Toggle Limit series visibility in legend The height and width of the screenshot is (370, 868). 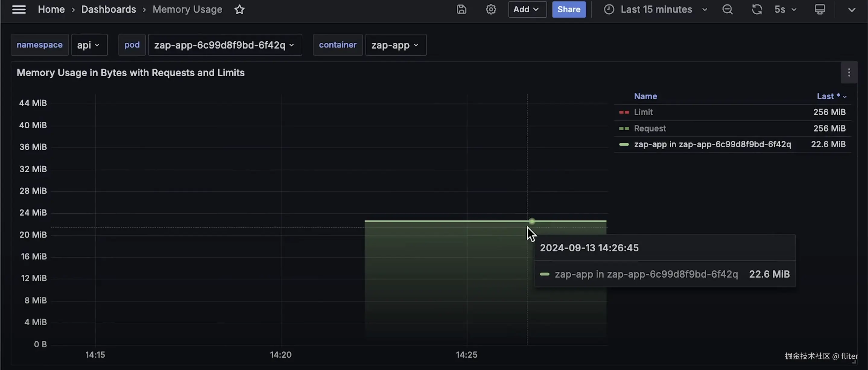643,112
